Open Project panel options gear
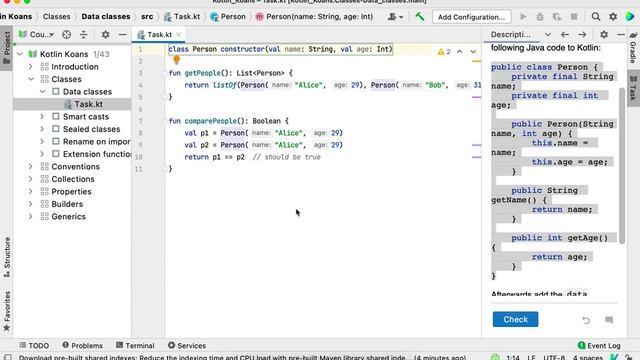640x360 pixels. [105, 35]
